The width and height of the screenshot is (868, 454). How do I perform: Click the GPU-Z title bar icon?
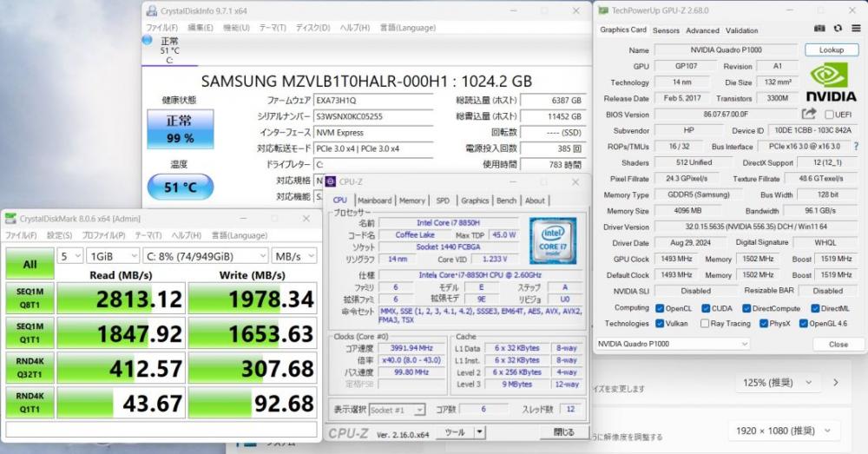click(603, 10)
